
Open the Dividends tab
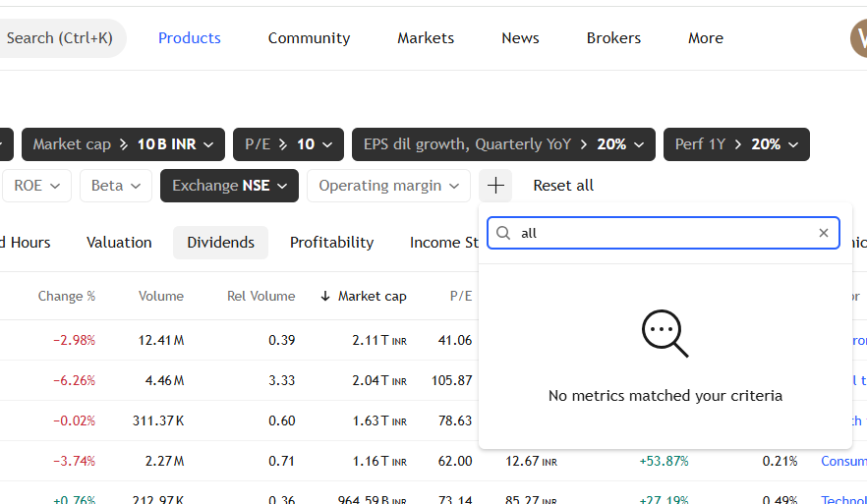(220, 243)
